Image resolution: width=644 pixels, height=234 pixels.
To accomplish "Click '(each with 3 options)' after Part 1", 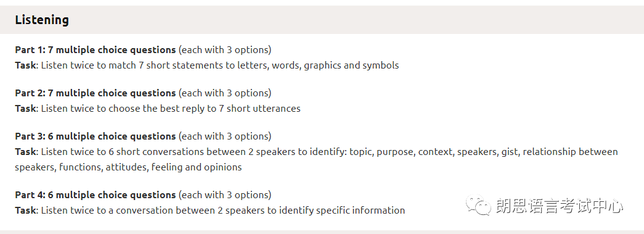I will click(x=225, y=50).
